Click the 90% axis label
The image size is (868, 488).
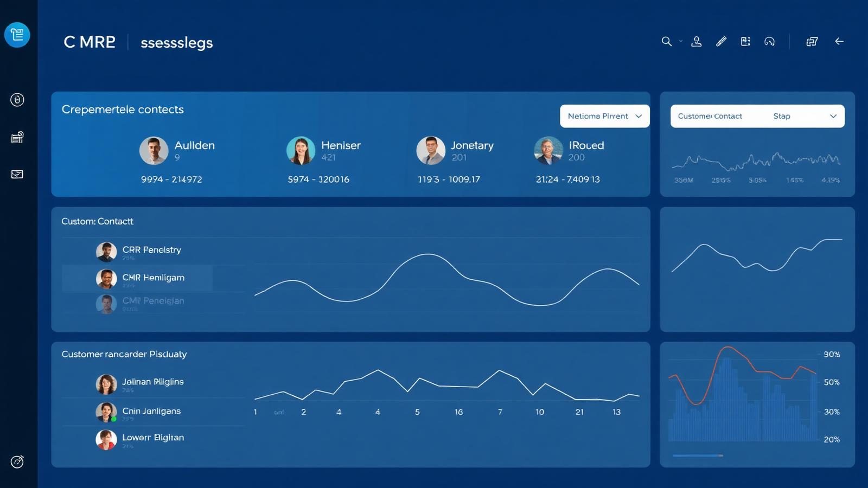[832, 354]
